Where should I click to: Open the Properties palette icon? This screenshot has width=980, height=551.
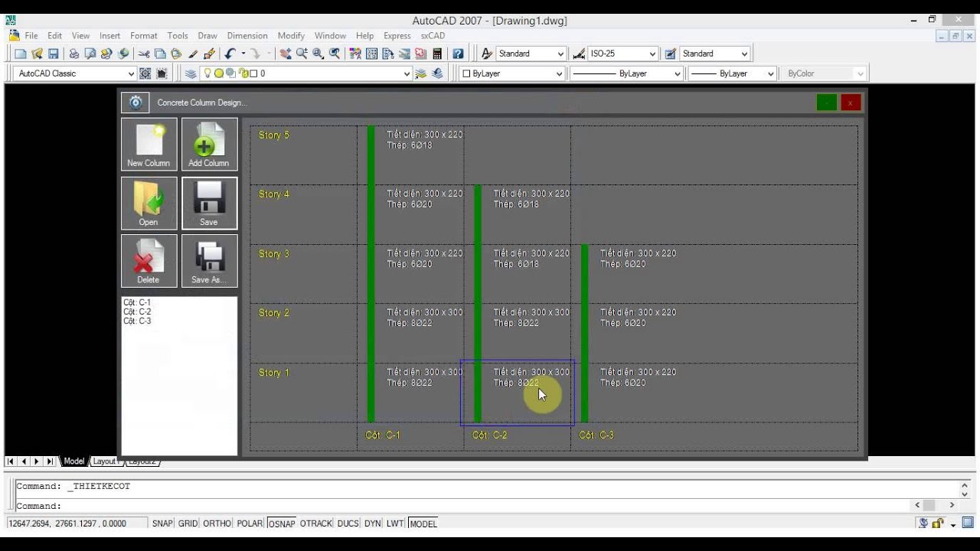click(355, 54)
